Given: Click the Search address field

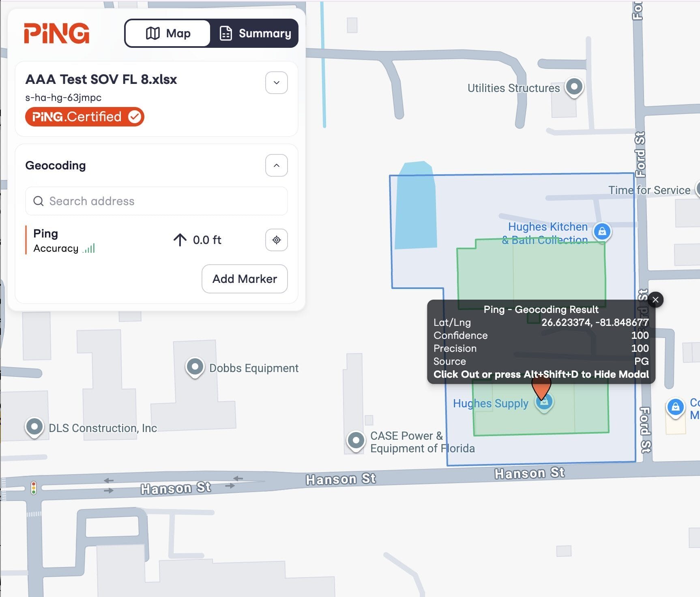Looking at the screenshot, I should click(157, 201).
